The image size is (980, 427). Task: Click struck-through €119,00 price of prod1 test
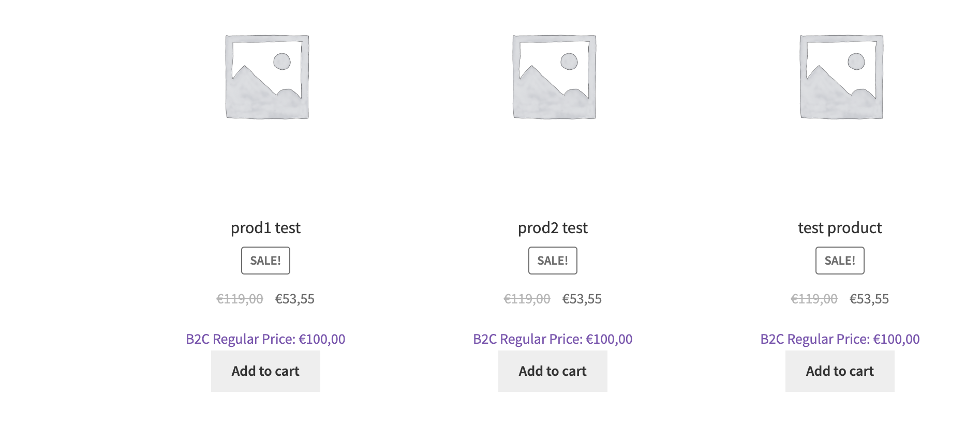tap(240, 299)
